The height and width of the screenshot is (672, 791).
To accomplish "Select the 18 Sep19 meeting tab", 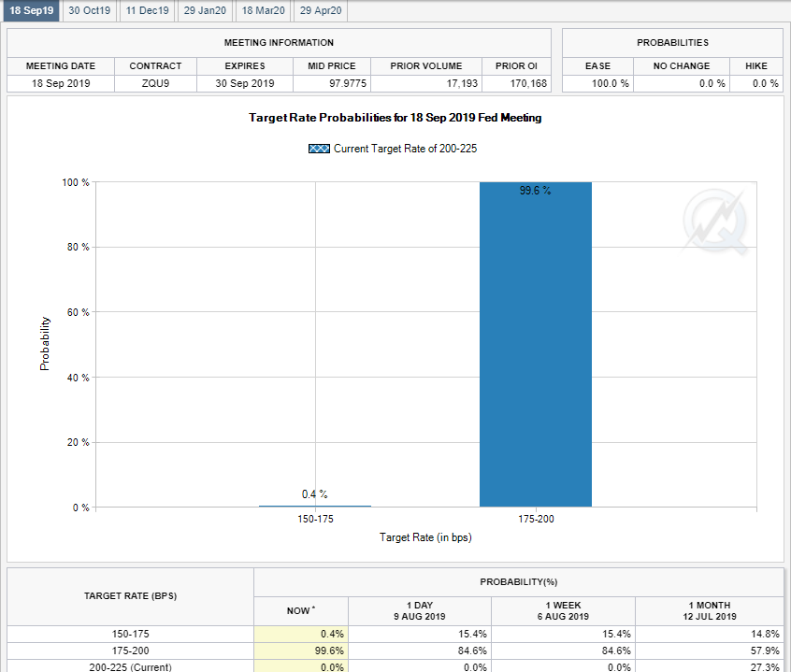I will pyautogui.click(x=32, y=11).
